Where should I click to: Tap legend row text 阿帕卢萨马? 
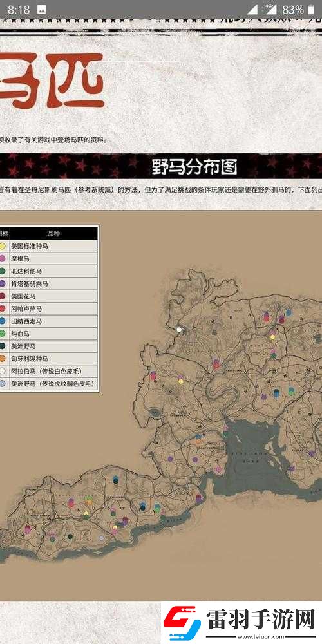pos(26,308)
